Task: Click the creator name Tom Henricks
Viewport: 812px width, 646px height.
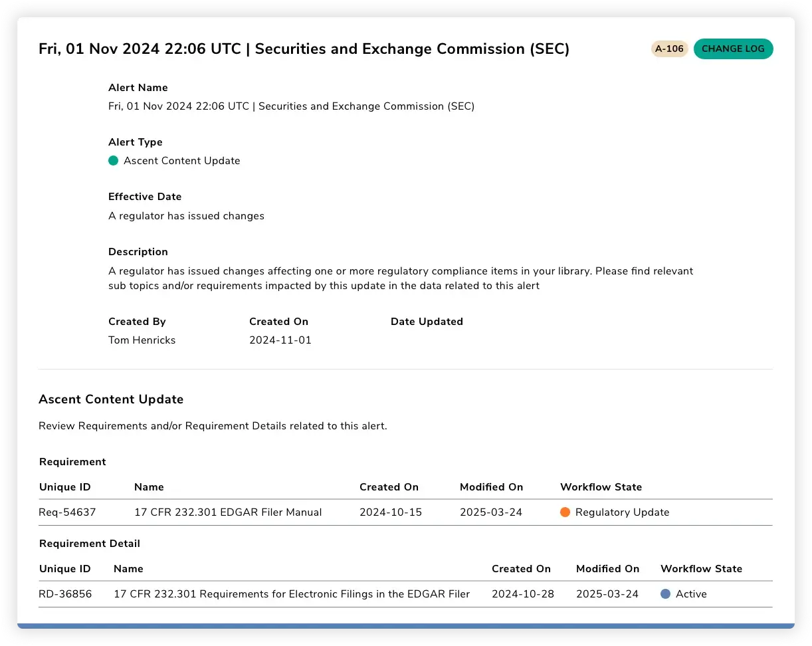Action: tap(142, 340)
